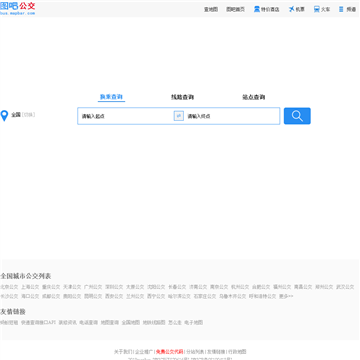Open 天津公交 link
The width and height of the screenshot is (360, 360).
(x=72, y=287)
